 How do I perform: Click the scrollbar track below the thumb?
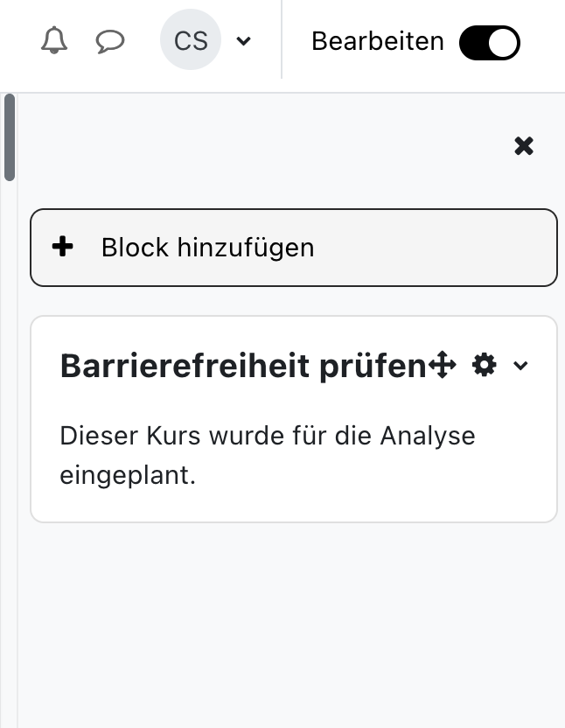(x=10, y=437)
